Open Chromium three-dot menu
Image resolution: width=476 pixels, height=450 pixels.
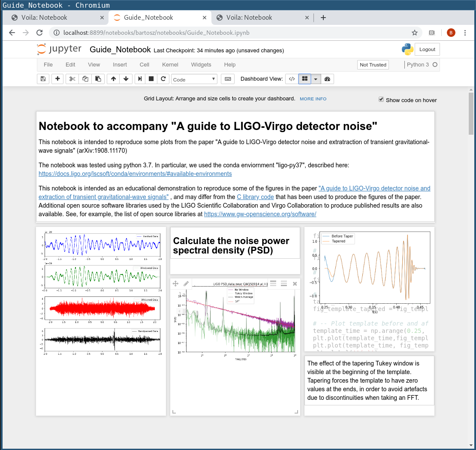click(465, 33)
